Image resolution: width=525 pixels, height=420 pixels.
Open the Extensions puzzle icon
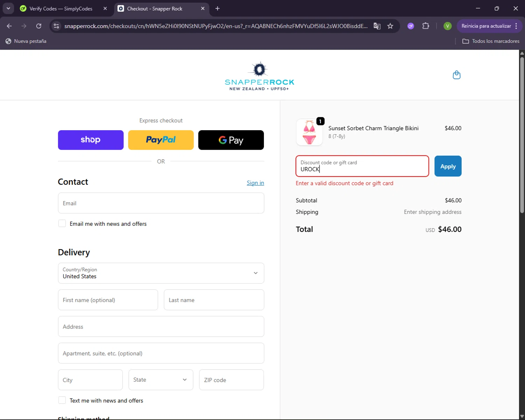pyautogui.click(x=426, y=26)
